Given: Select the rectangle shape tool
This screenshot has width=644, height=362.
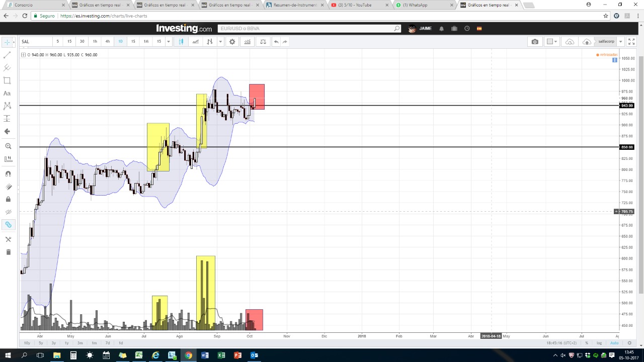Looking at the screenshot, I should (7, 80).
